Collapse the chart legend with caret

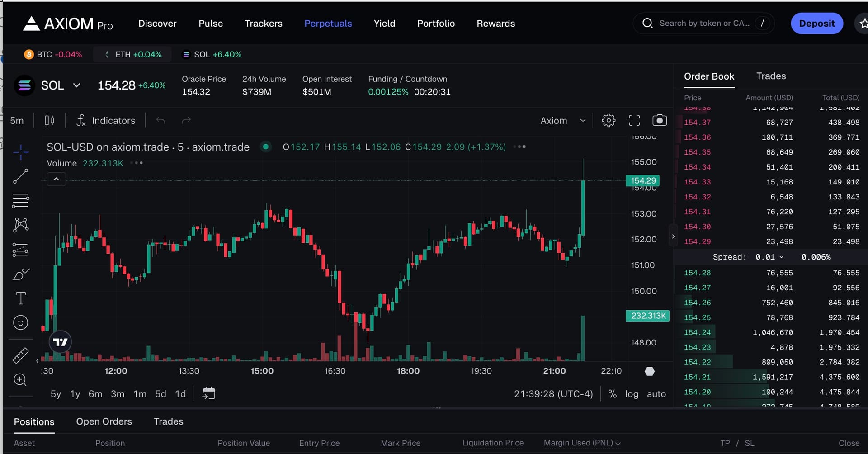[56, 180]
